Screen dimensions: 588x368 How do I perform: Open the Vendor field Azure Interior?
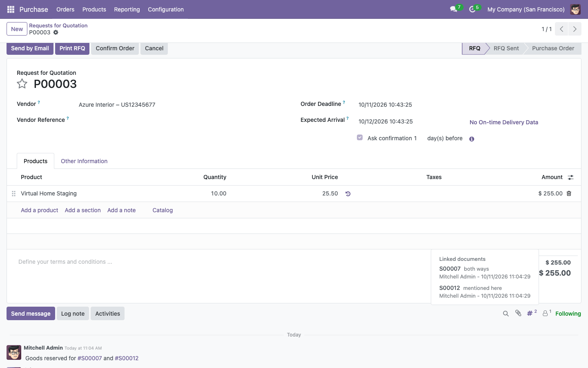coord(117,105)
